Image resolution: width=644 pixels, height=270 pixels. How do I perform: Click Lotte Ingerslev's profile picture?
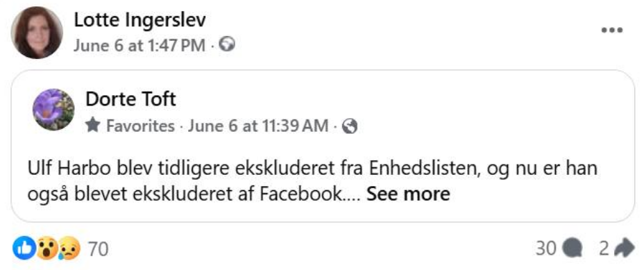[37, 33]
